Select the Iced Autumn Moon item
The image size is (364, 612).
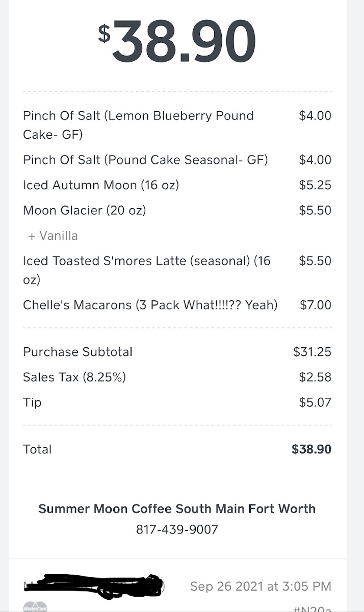(x=101, y=185)
